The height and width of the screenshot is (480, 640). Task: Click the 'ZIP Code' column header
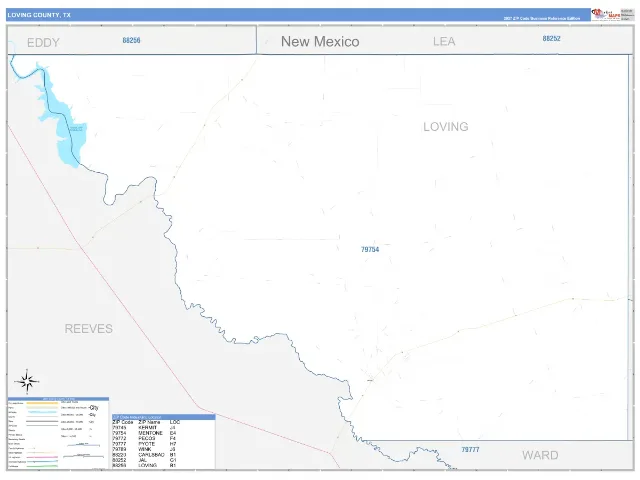123,422
